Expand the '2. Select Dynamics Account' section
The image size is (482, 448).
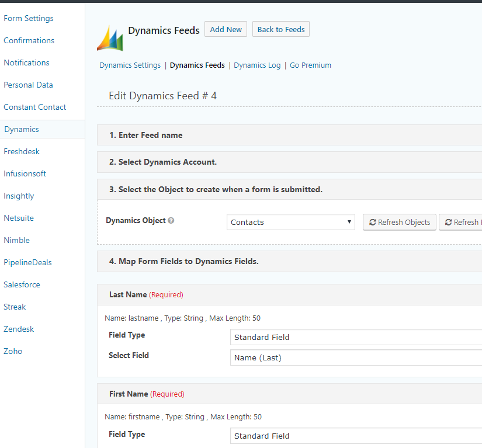pos(289,162)
